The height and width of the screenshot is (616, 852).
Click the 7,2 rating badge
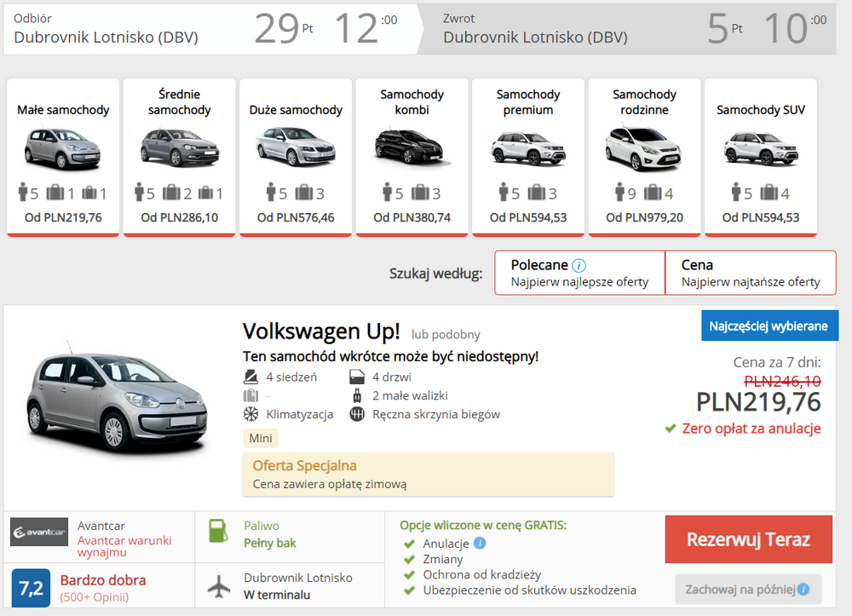pyautogui.click(x=31, y=588)
